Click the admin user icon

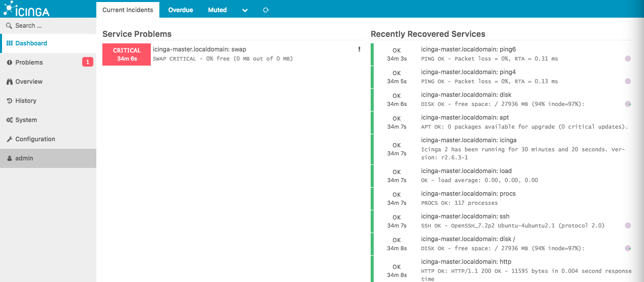point(10,158)
